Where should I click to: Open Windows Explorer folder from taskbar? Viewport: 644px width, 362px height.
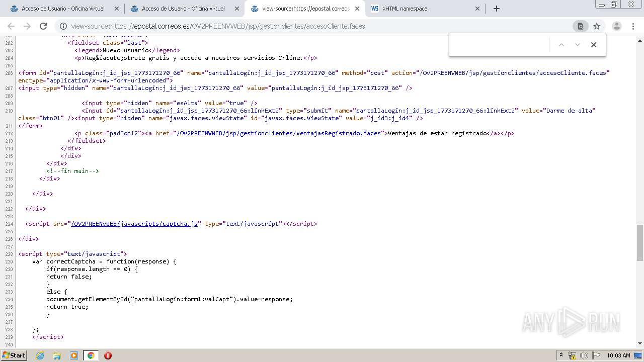click(57, 355)
